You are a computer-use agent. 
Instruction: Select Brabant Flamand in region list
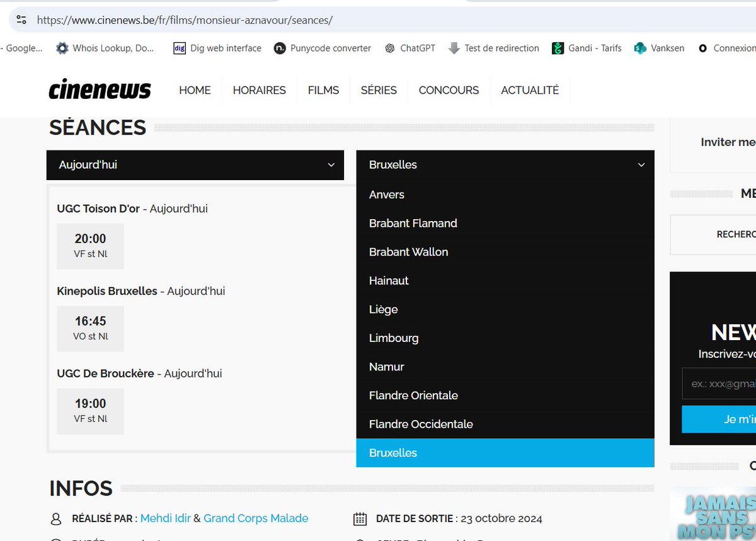505,223
